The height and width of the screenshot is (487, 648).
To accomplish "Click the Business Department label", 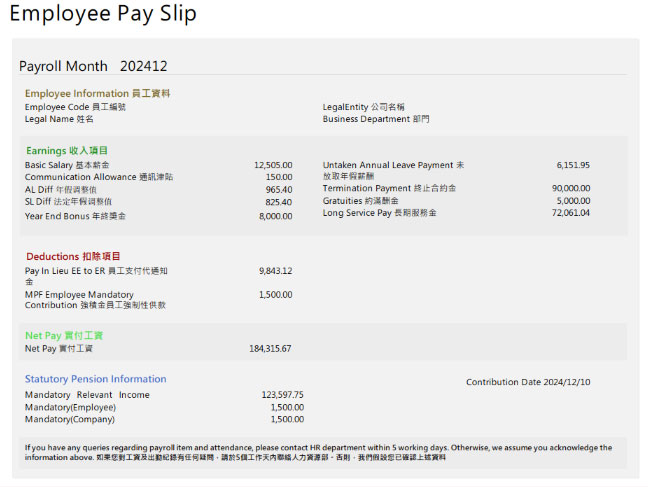I will (376, 119).
